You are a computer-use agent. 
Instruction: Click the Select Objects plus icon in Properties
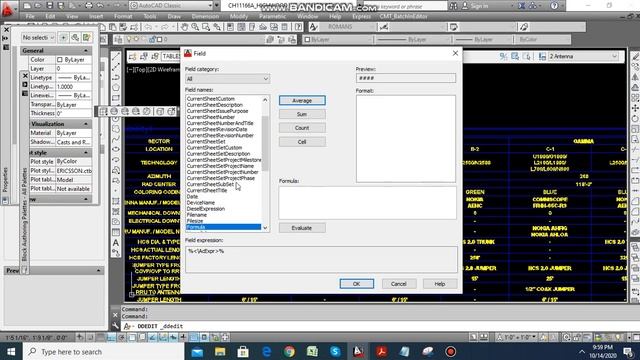63,38
